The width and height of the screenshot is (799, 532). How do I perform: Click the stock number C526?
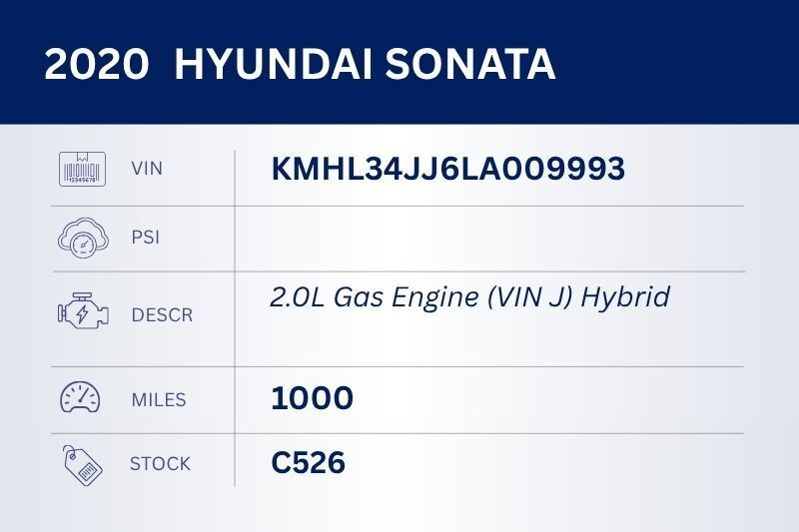click(x=308, y=463)
